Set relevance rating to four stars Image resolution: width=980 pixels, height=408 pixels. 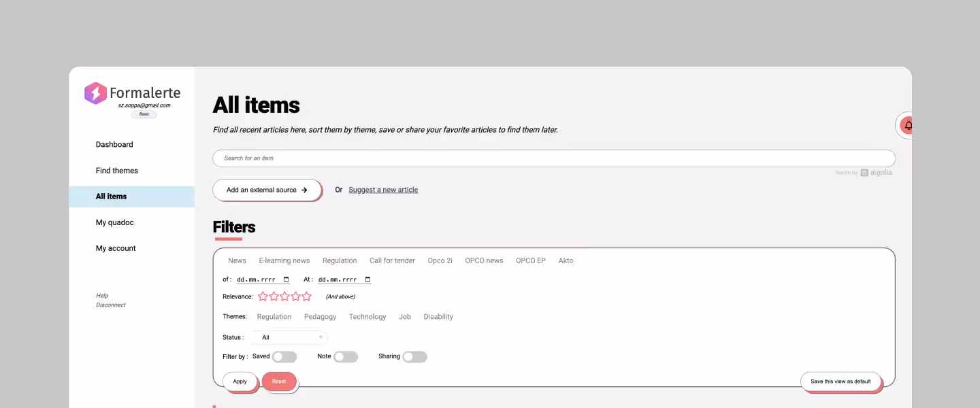[x=295, y=296]
